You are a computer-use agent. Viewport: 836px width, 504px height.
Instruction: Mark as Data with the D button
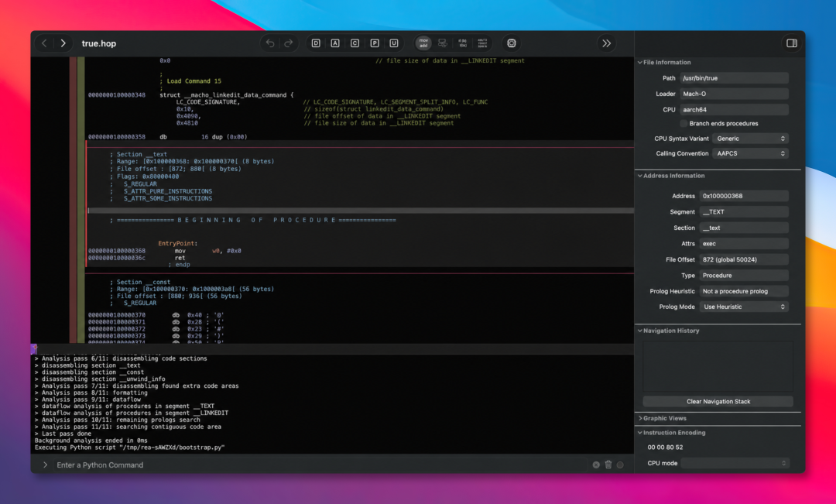tap(316, 43)
